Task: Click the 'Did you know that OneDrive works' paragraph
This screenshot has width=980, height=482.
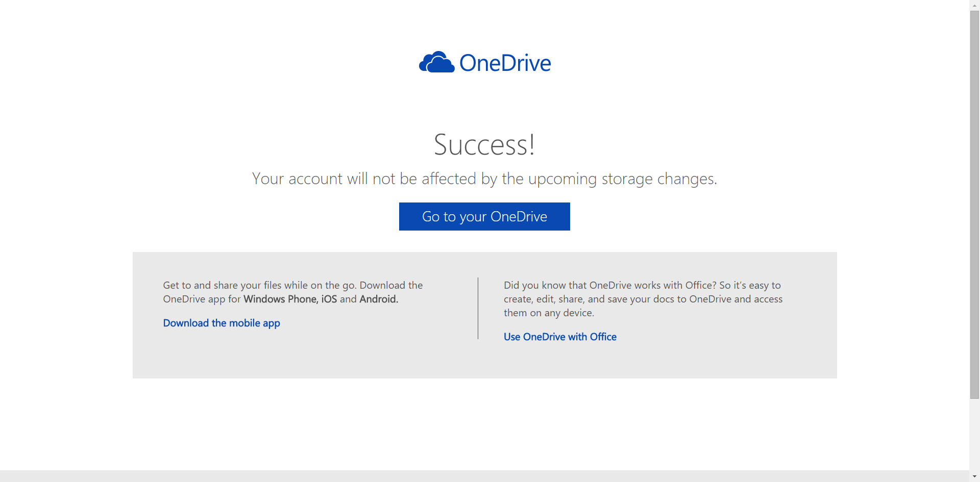Action: [643, 299]
